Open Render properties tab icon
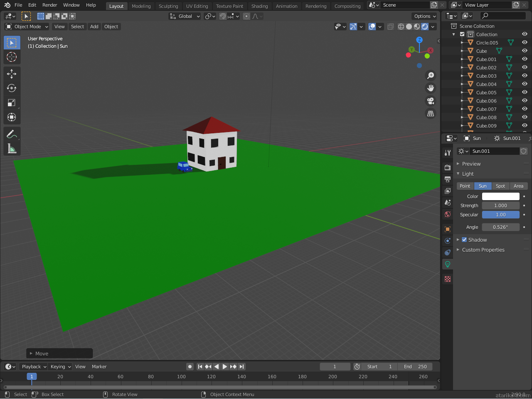This screenshot has width=532, height=399. tap(448, 168)
